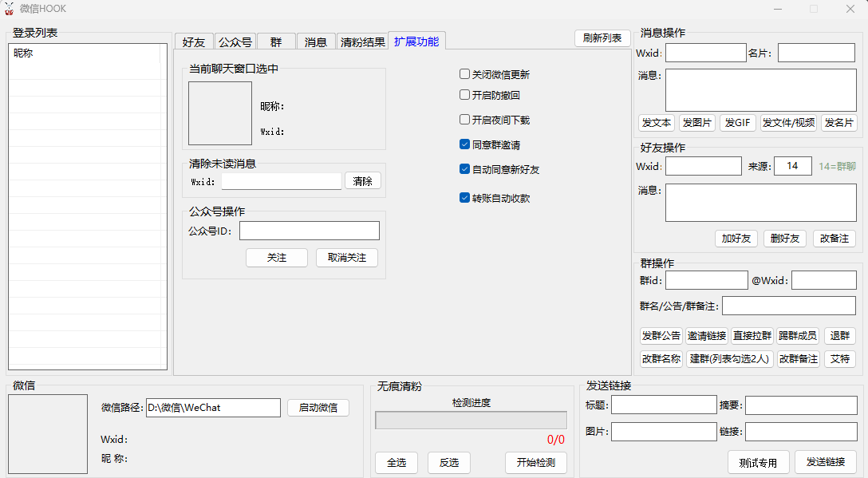This screenshot has width=868, height=478.
Task: Open the 公众号 tab
Action: (235, 42)
